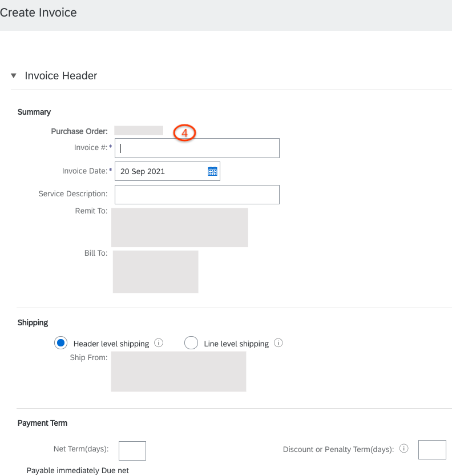Click 'Payable immediately Due net' text
Viewport: 452px width, 476px height.
tap(78, 470)
